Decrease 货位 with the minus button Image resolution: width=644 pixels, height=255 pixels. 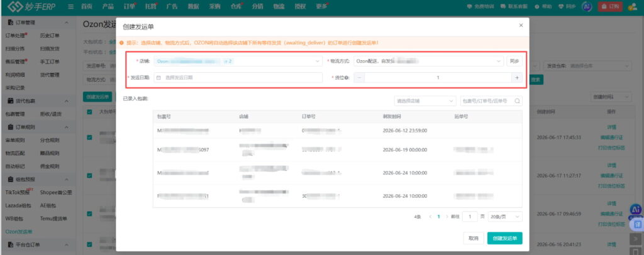click(x=359, y=77)
